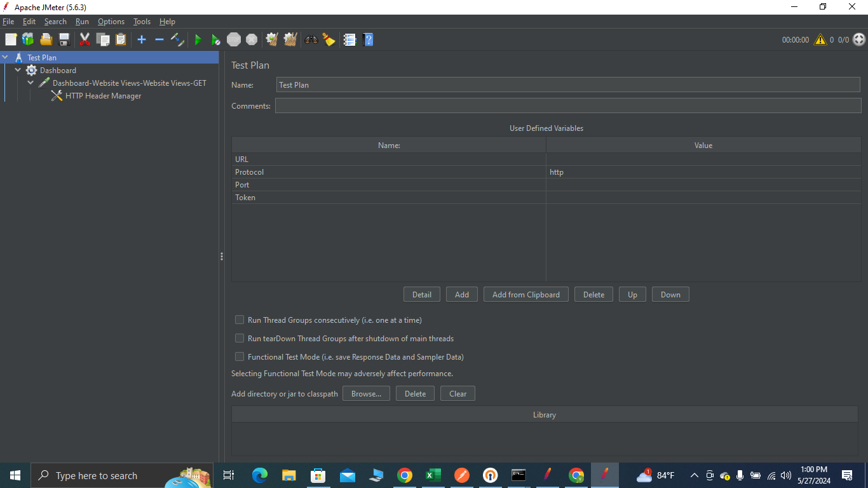Collapse Dashboard-Website Views sampler node
Screen dimensions: 868x488
(x=31, y=83)
